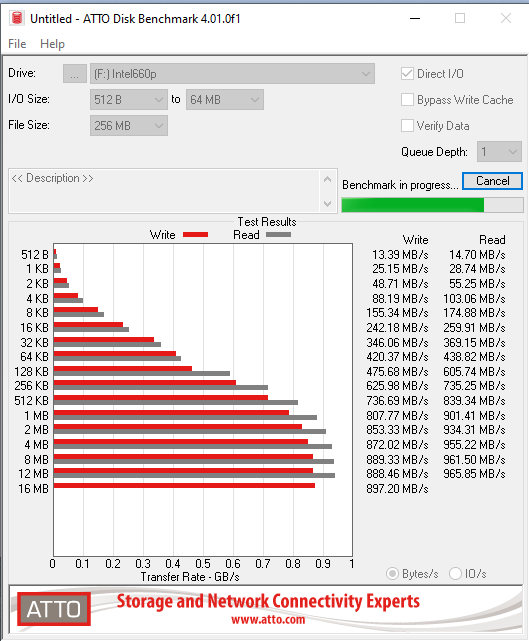Click the 965.85 MB/s read value
529x641 pixels.
(x=474, y=473)
